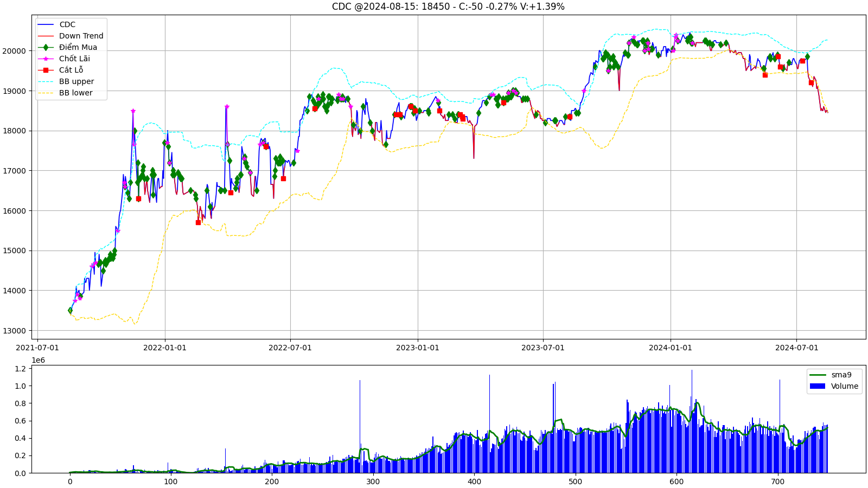Viewport: 868px width, 488px height.
Task: Click the tallest volume bar near index 615
Action: [x=692, y=421]
